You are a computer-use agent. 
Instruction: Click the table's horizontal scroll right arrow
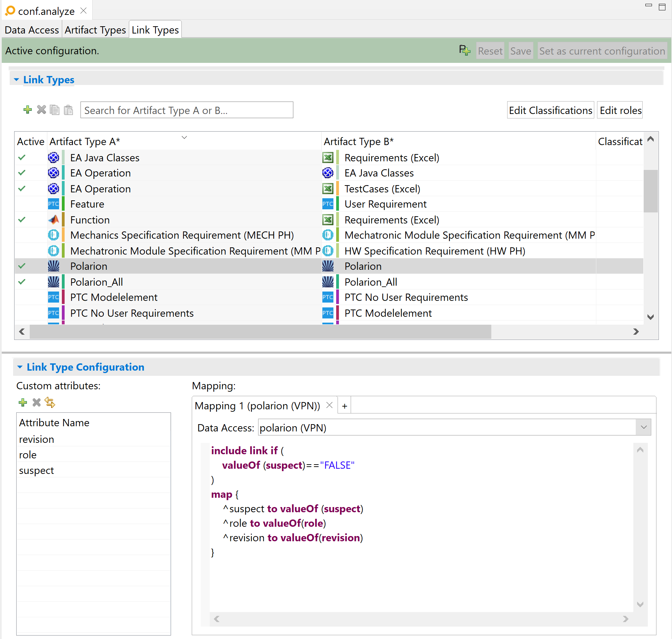pyautogui.click(x=636, y=332)
